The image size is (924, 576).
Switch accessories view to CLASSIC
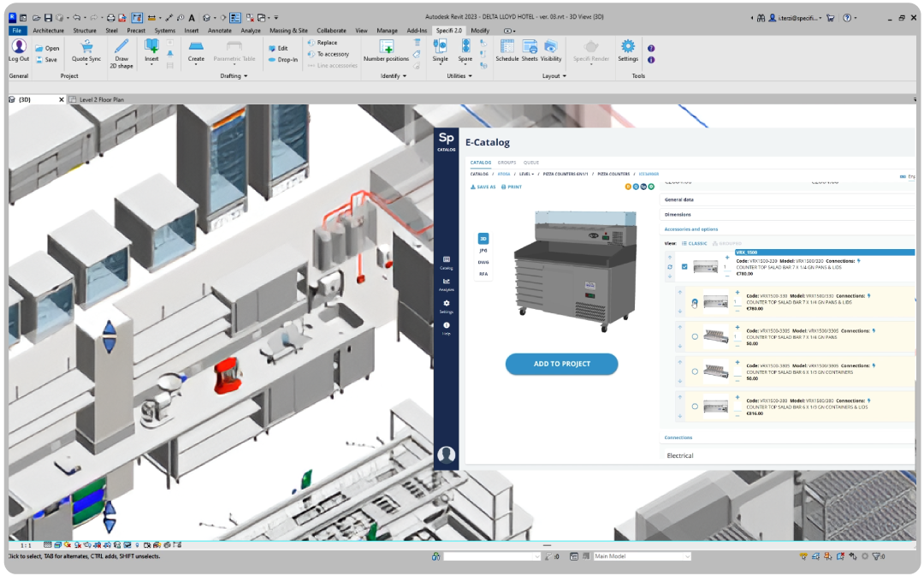[x=694, y=243]
